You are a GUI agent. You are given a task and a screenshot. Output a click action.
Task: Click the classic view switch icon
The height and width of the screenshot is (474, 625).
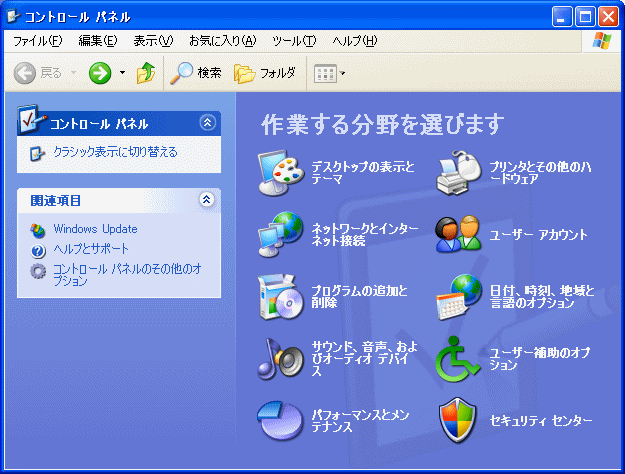[37, 153]
